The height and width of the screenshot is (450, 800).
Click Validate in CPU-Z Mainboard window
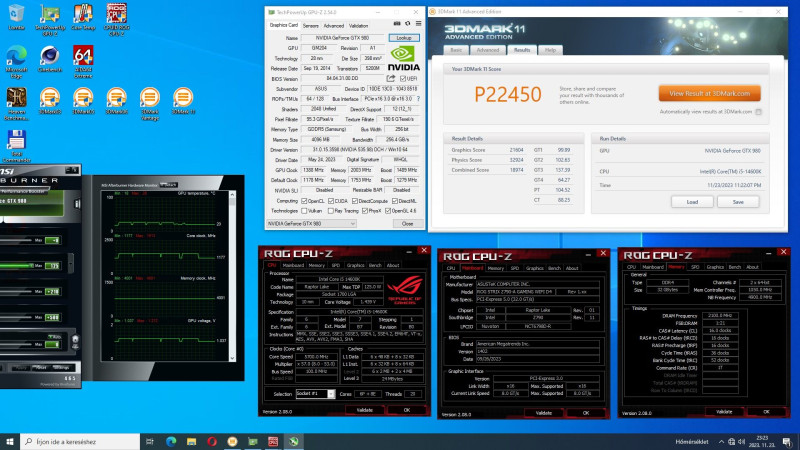[x=544, y=413]
